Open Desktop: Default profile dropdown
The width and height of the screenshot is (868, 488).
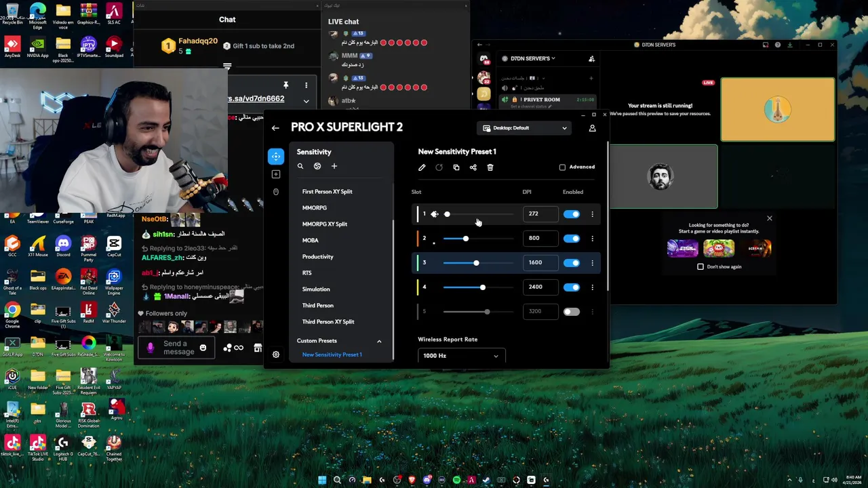(525, 128)
